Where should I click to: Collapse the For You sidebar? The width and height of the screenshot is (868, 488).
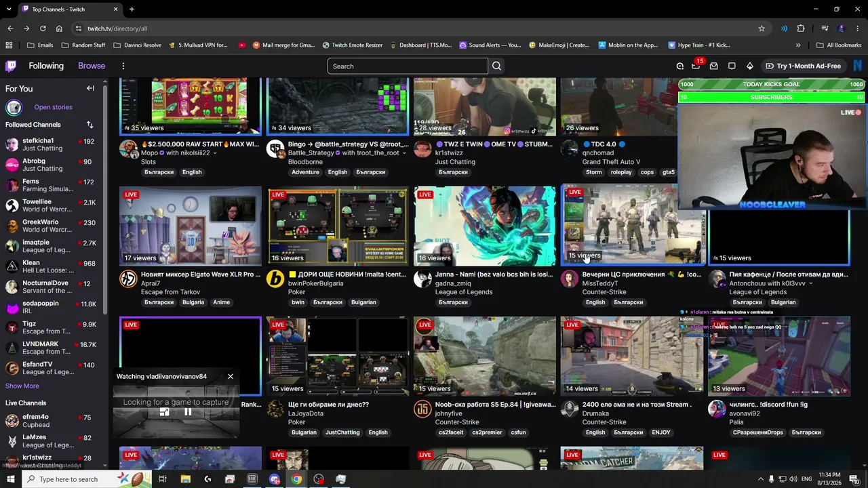click(x=90, y=88)
